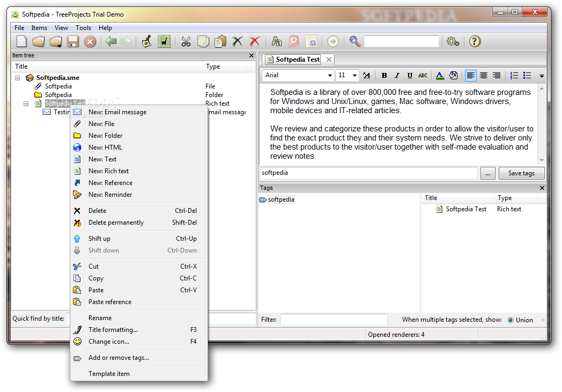Choose New: Email message from context menu

[139, 112]
